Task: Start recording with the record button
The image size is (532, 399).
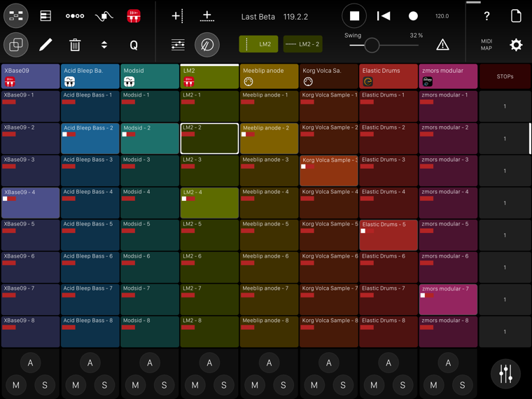Action: [413, 16]
